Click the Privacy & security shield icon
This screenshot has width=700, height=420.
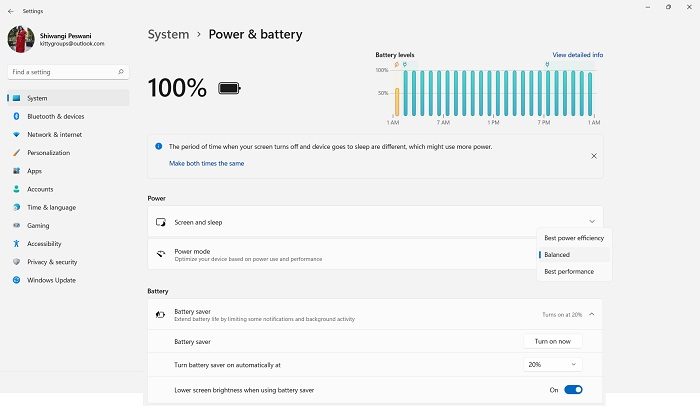(17, 262)
